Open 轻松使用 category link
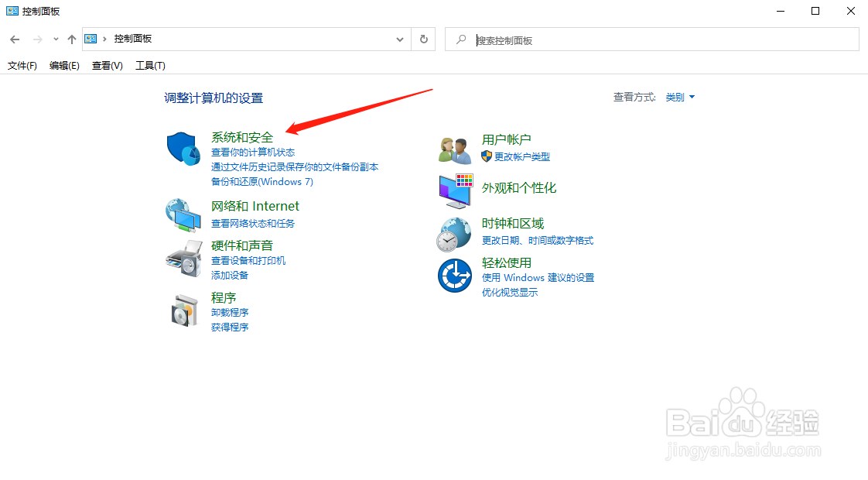This screenshot has height=480, width=868. [x=507, y=262]
